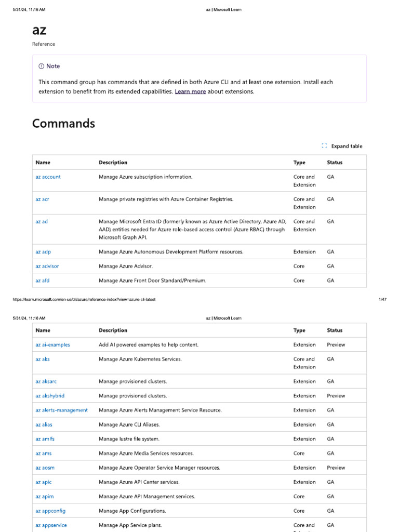
Task: Open the az adp command link
Action: click(43, 252)
